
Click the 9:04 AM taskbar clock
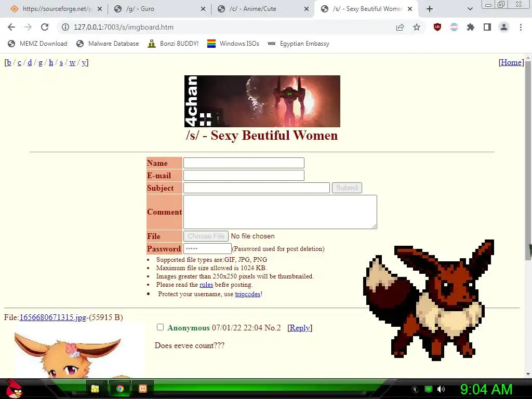486,389
